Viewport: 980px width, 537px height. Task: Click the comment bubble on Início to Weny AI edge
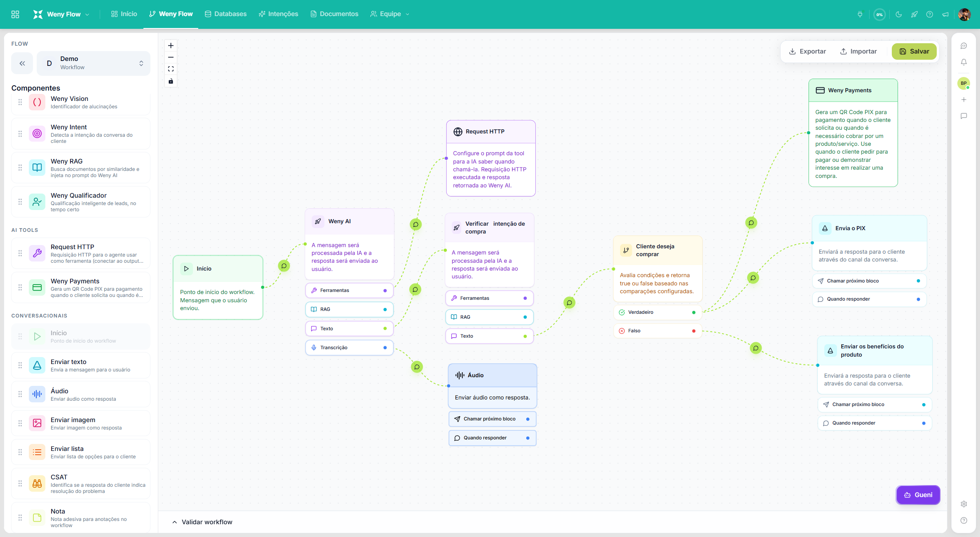point(284,266)
